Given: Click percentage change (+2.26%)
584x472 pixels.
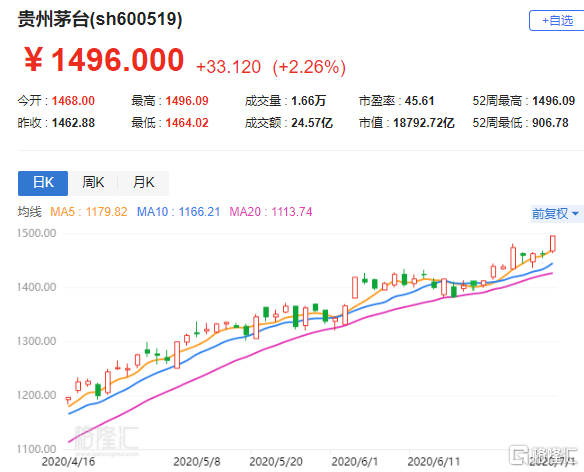Looking at the screenshot, I should coord(309,67).
